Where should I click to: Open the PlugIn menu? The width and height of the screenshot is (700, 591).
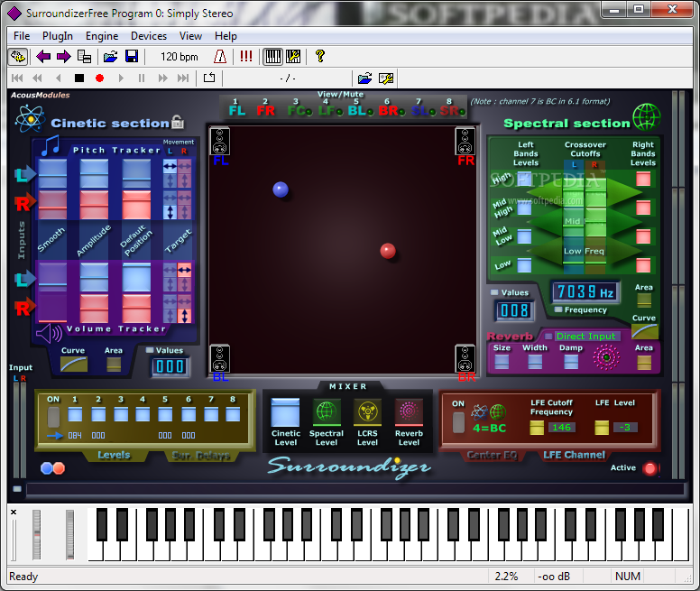[x=58, y=36]
